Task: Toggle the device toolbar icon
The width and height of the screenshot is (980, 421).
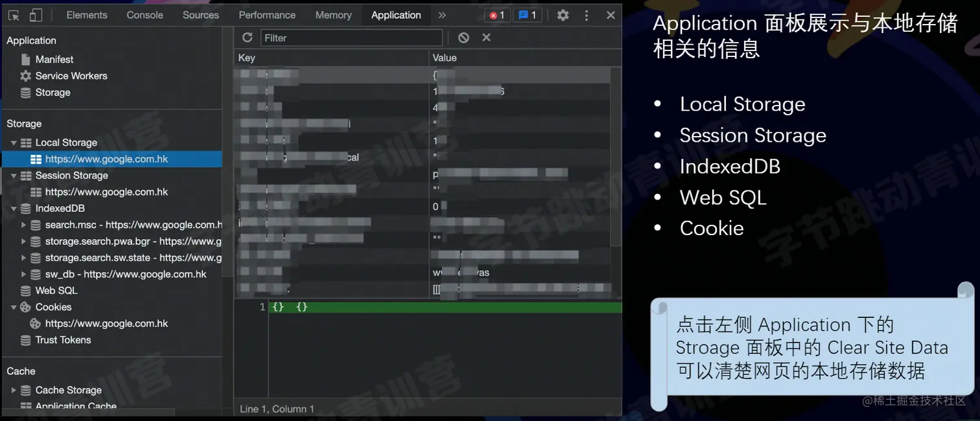Action: (x=36, y=15)
